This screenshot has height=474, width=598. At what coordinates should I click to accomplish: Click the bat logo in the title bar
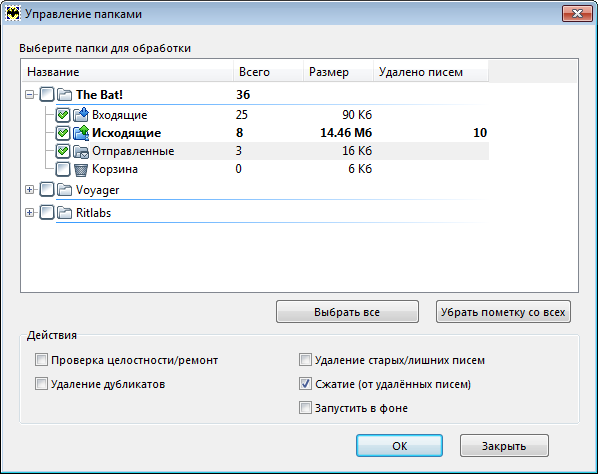click(x=13, y=14)
